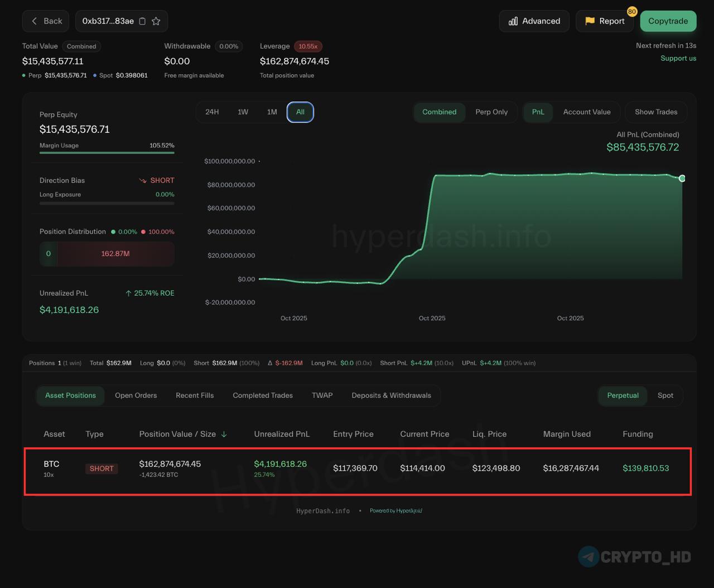
Task: Click the 80 notification badge
Action: click(x=631, y=12)
